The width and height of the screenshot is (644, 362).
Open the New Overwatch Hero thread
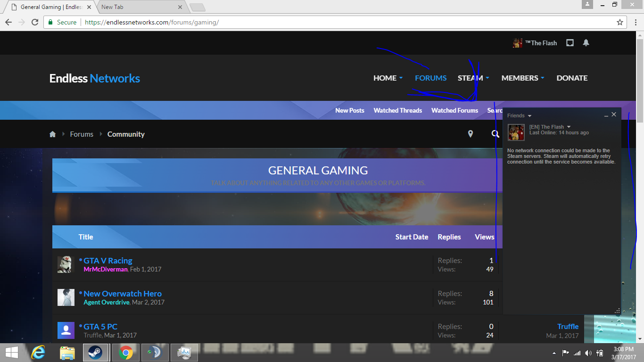click(123, 294)
